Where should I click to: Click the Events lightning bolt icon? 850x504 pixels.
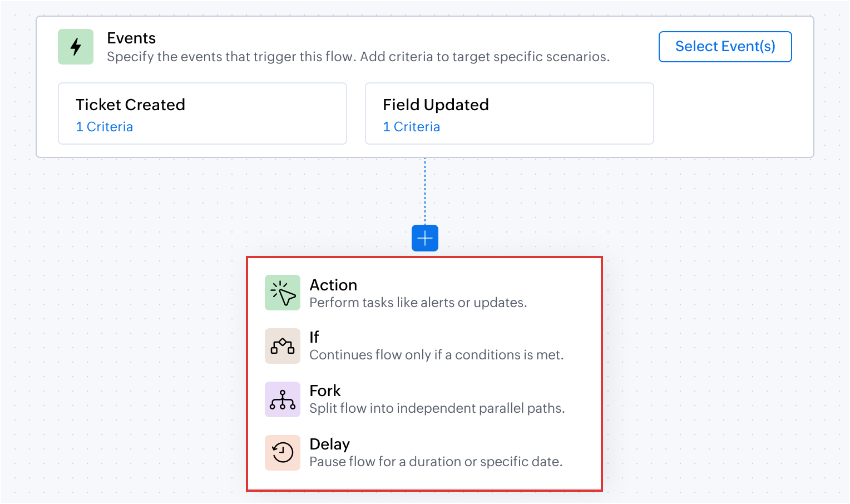point(76,47)
